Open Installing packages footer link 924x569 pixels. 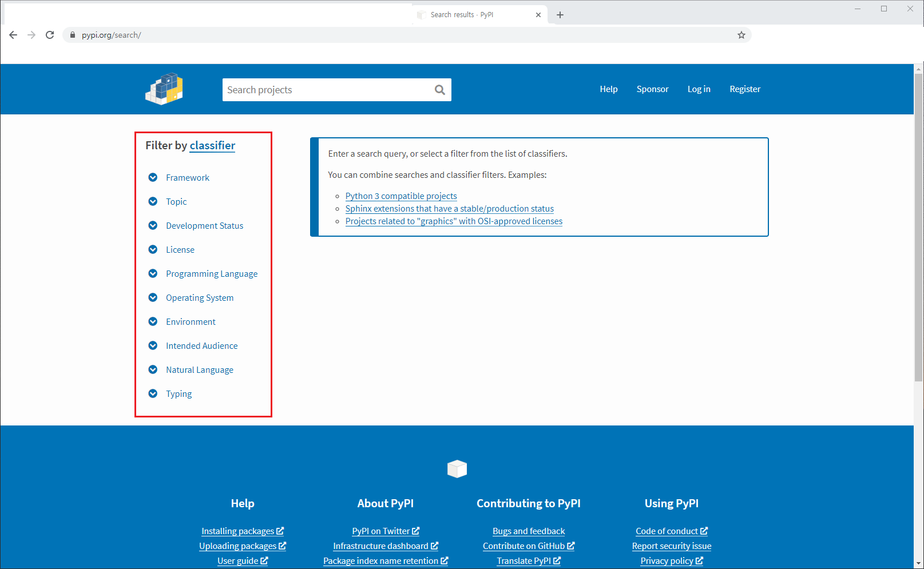(243, 531)
